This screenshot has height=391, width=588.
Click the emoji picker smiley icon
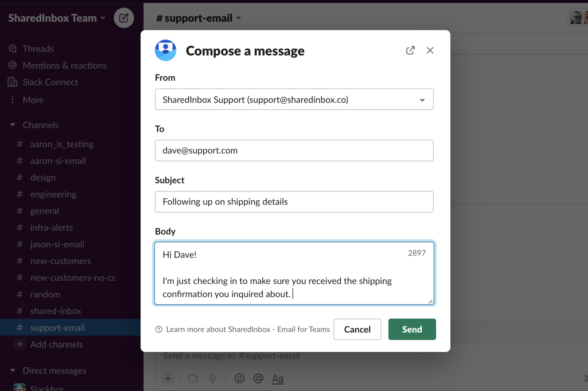coord(239,379)
